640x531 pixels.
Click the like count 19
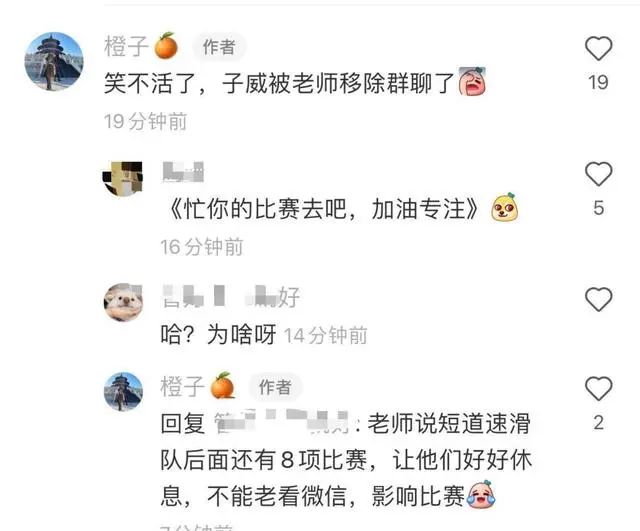click(x=598, y=82)
